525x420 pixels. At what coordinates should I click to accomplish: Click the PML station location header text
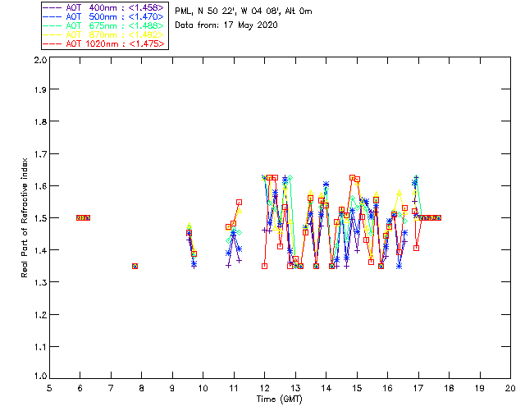click(x=244, y=11)
